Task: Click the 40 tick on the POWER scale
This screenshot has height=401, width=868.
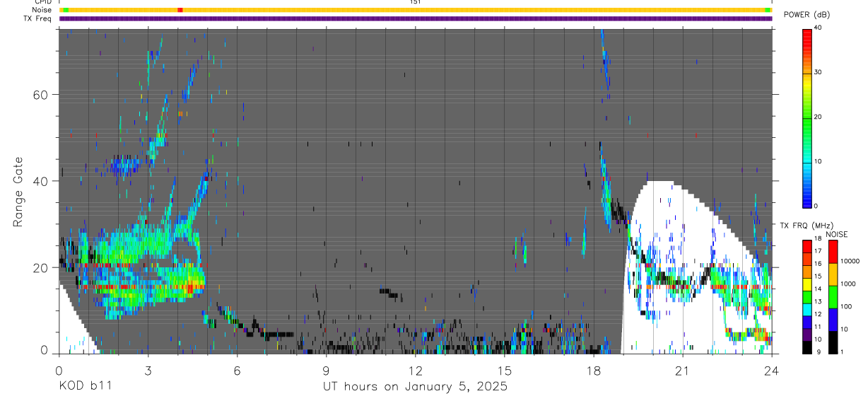Action: (x=818, y=28)
